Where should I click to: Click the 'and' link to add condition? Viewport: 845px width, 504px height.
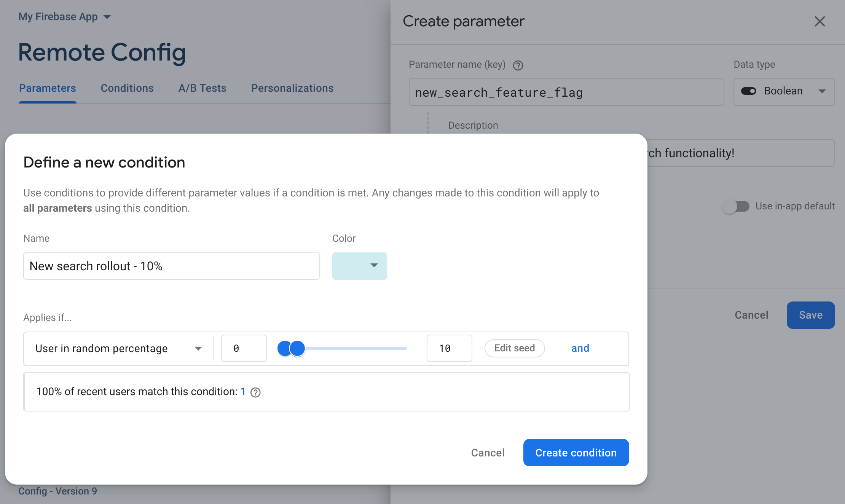point(580,348)
